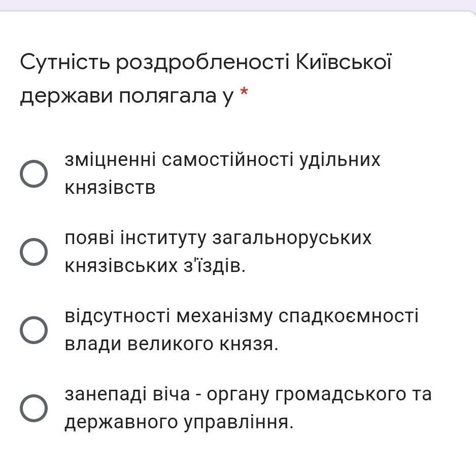Screen dimensions: 476x476
Task: Click the word 'Київської' in the question
Action: (344, 63)
